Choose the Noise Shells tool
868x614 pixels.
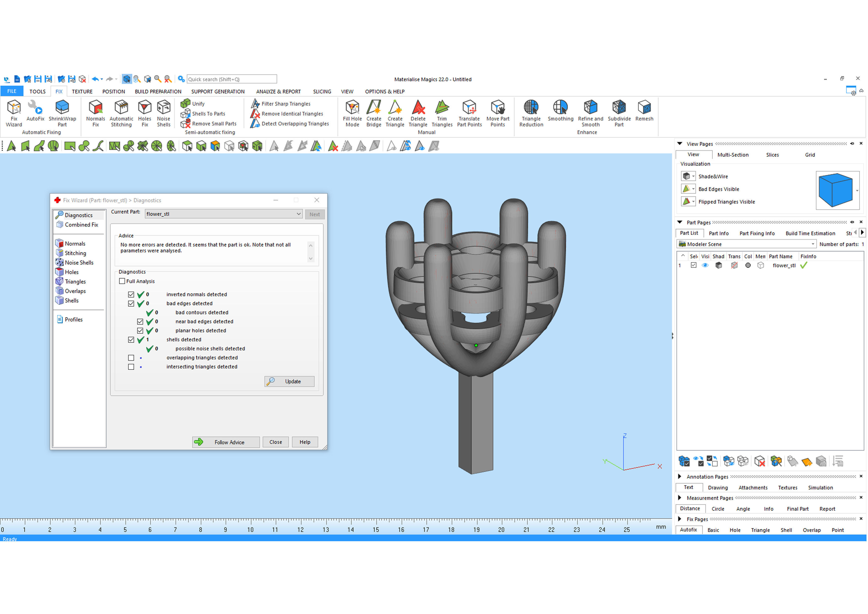tap(164, 113)
